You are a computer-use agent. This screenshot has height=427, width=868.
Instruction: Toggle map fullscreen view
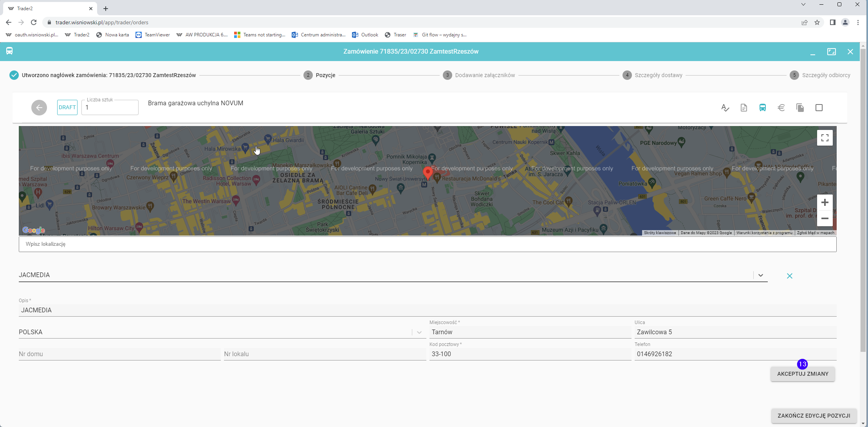pyautogui.click(x=825, y=138)
